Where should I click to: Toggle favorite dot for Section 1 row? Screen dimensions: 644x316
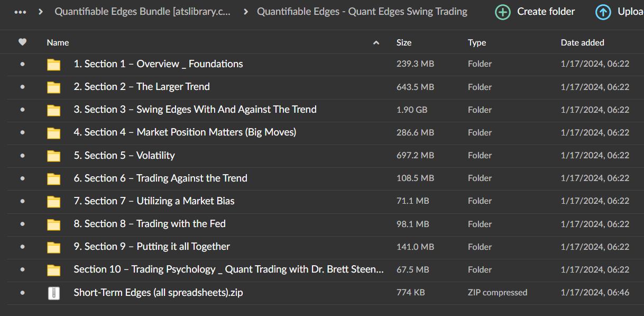[22, 64]
